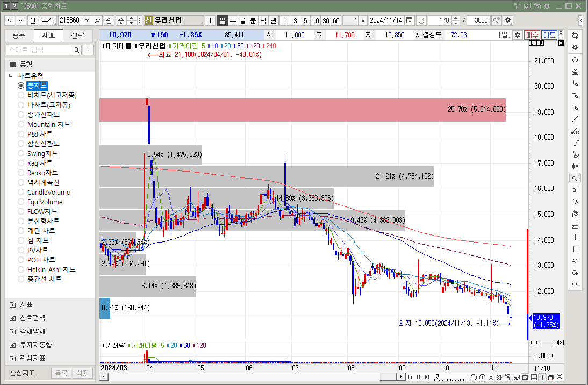
Task: Click the 스마트 검색 search field
Action: tap(39, 50)
